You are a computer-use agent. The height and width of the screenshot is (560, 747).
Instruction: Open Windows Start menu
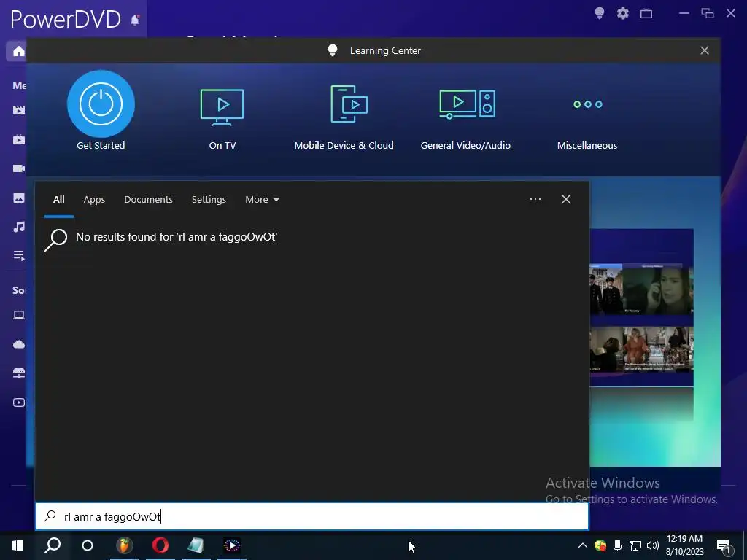tap(18, 545)
